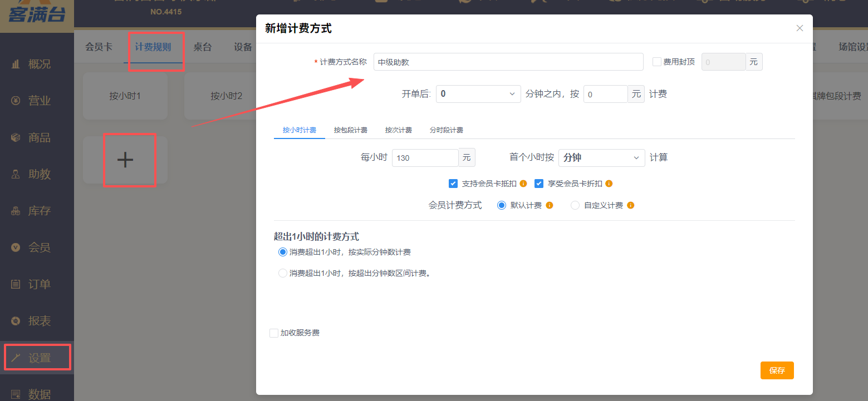Click the 库存 inventory sidebar icon
Viewport: 868px width, 401px height.
(16, 211)
